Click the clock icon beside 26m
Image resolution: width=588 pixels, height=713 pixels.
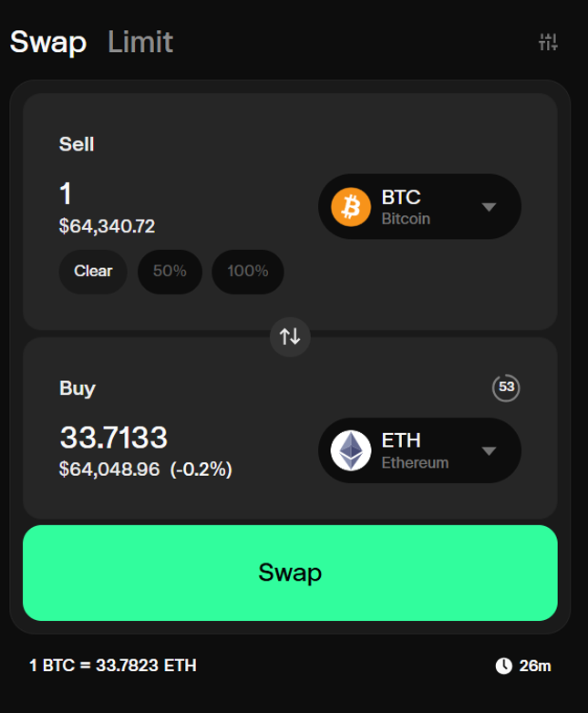tap(503, 666)
